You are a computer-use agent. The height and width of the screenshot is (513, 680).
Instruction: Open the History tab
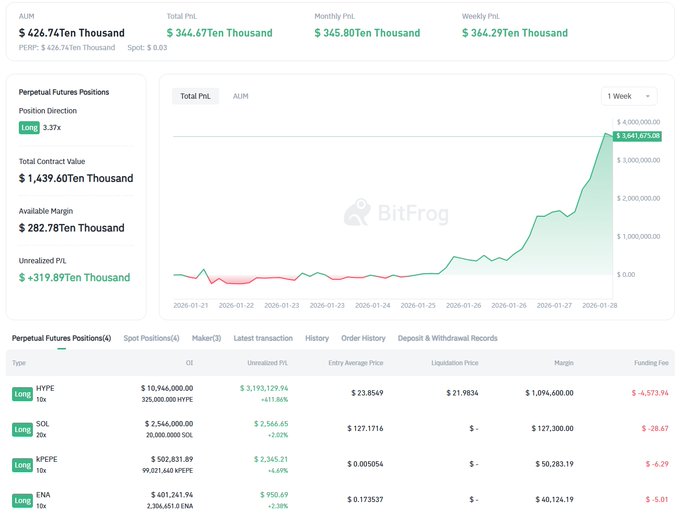[x=317, y=338]
